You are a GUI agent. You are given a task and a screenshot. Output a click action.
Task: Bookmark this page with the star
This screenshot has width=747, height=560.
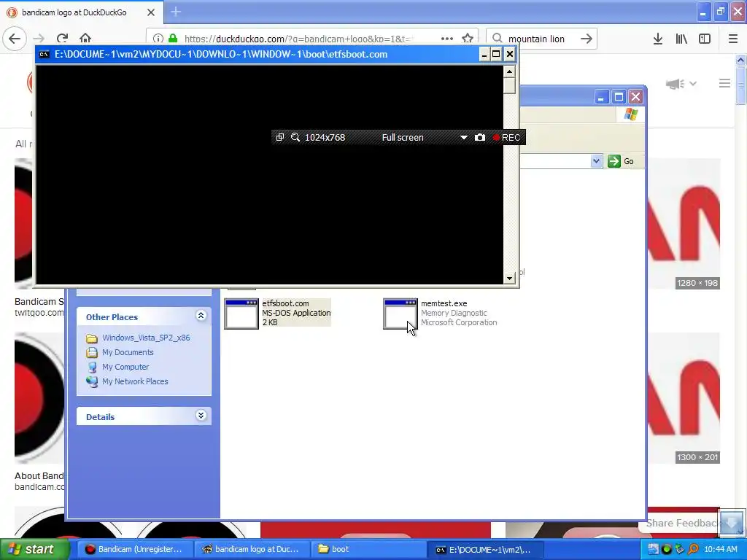[468, 39]
